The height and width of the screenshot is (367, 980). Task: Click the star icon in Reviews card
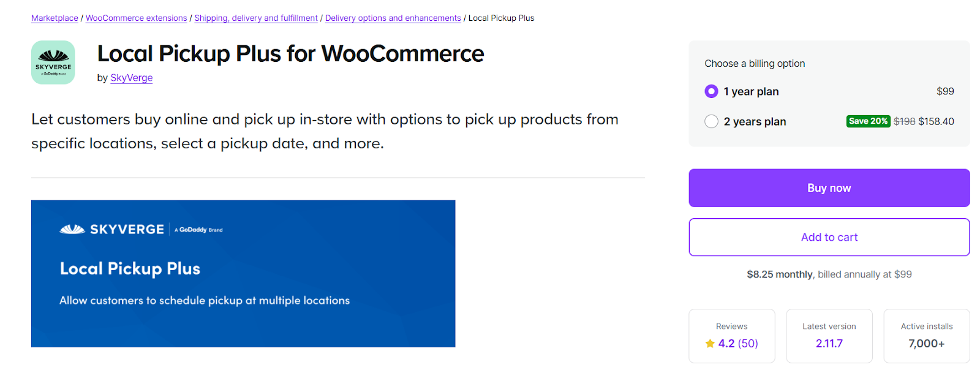coord(710,344)
